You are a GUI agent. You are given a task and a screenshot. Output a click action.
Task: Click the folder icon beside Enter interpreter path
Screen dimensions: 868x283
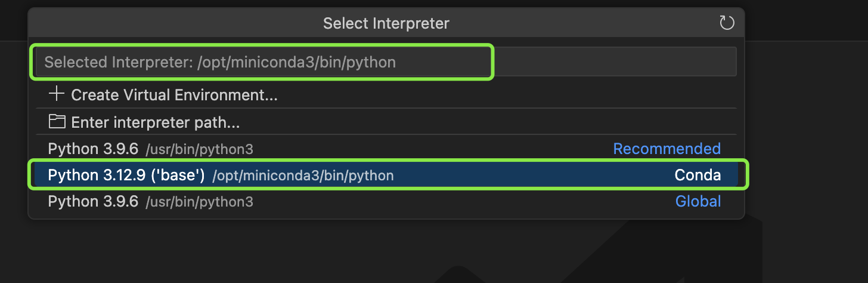(x=57, y=122)
